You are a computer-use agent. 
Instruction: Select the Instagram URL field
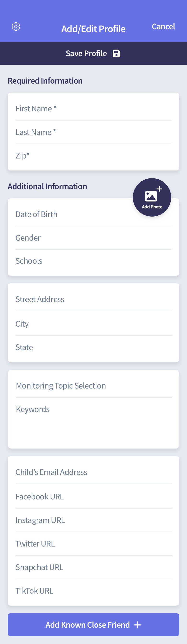coord(93,520)
